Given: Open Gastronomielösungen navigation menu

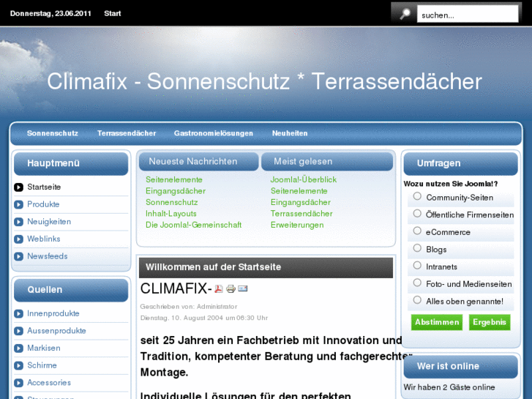Looking at the screenshot, I should [x=214, y=133].
